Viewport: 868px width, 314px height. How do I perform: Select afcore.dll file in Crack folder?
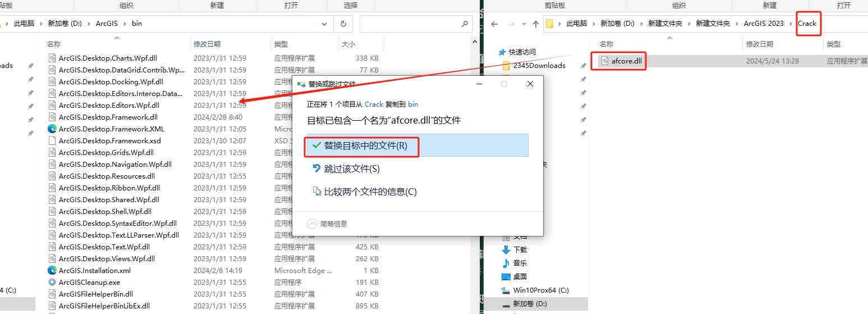pos(626,61)
